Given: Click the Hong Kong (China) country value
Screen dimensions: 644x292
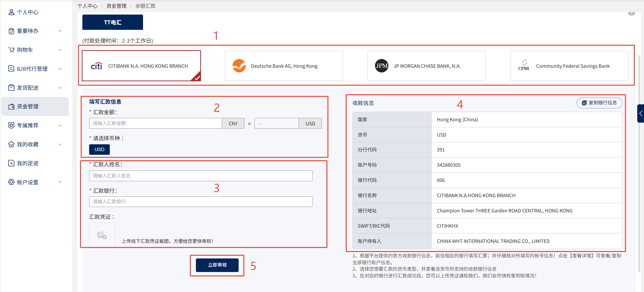Looking at the screenshot, I should [x=457, y=120].
